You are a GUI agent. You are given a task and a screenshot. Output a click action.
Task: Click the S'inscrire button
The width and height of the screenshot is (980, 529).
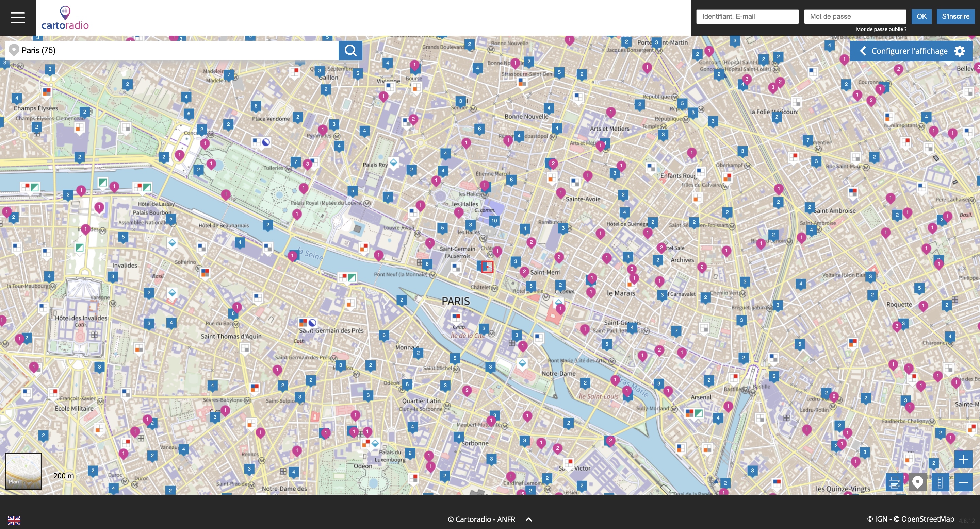955,16
